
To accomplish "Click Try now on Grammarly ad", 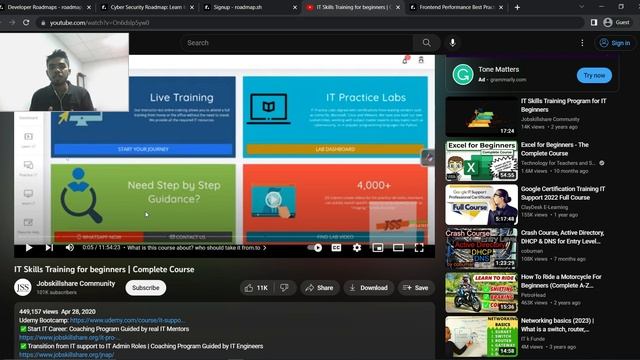I will pos(594,76).
